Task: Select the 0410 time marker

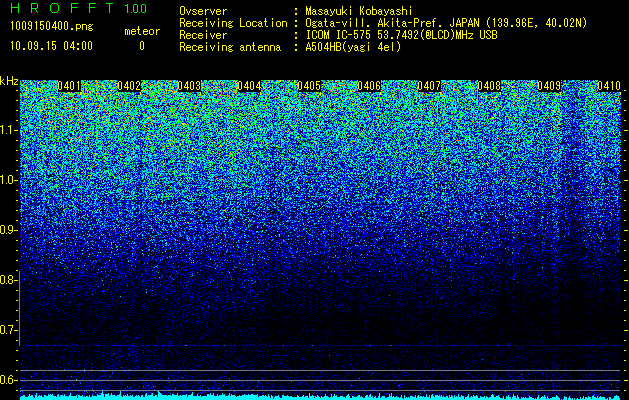Action: pos(609,86)
